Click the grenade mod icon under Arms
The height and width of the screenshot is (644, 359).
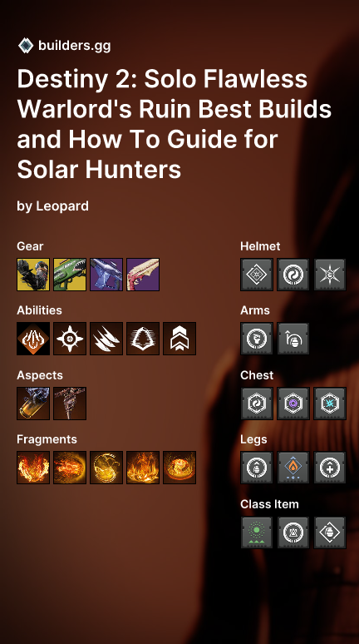(x=293, y=339)
